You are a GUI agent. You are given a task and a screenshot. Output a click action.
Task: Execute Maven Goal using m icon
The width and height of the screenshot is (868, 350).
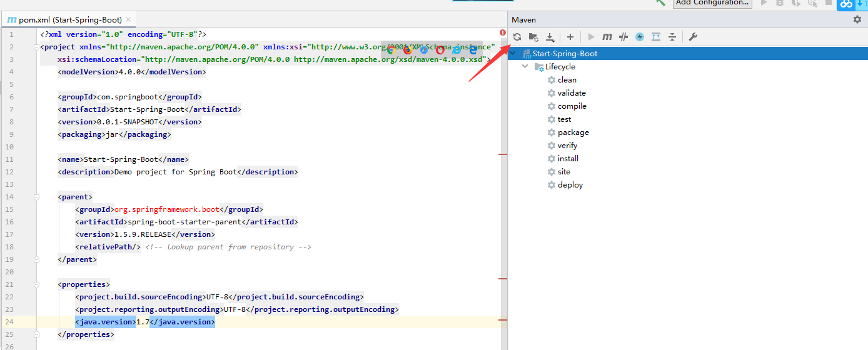[607, 37]
